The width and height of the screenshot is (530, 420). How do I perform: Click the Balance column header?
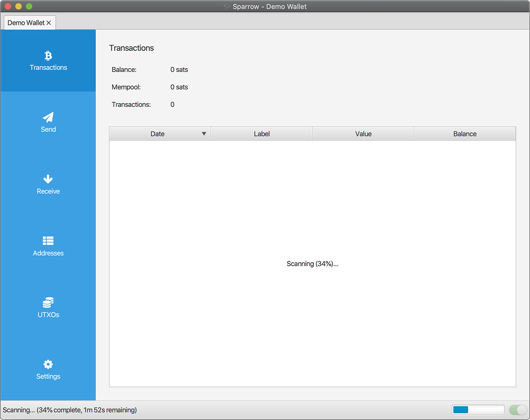click(465, 134)
